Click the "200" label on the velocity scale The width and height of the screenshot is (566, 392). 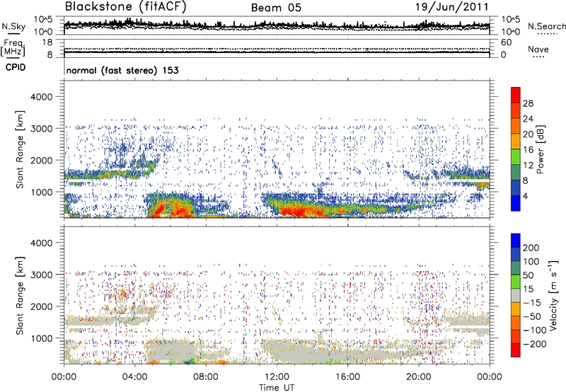531,248
